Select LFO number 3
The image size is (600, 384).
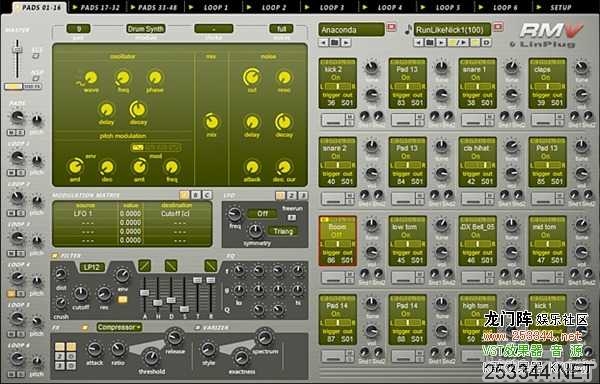click(x=303, y=195)
